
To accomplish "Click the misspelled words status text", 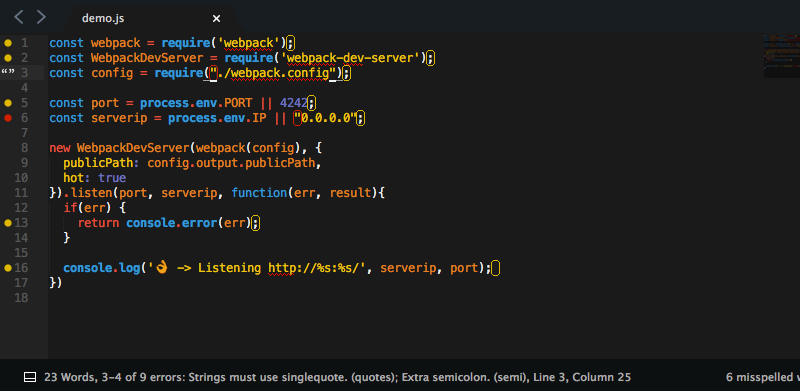I will coord(763,377).
